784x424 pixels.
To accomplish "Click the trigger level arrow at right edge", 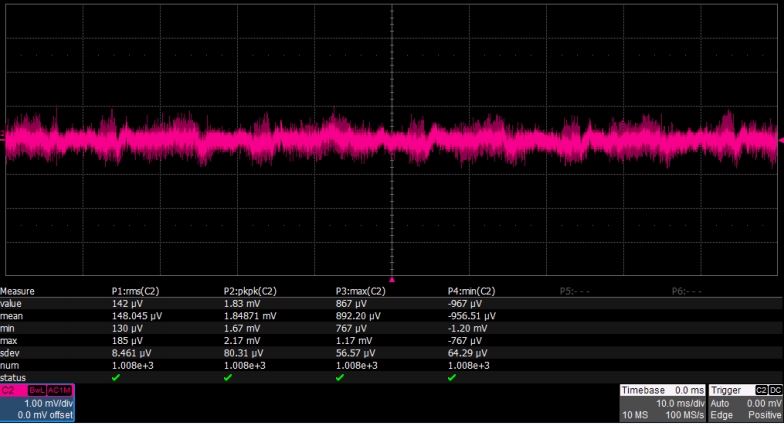I will [x=781, y=140].
